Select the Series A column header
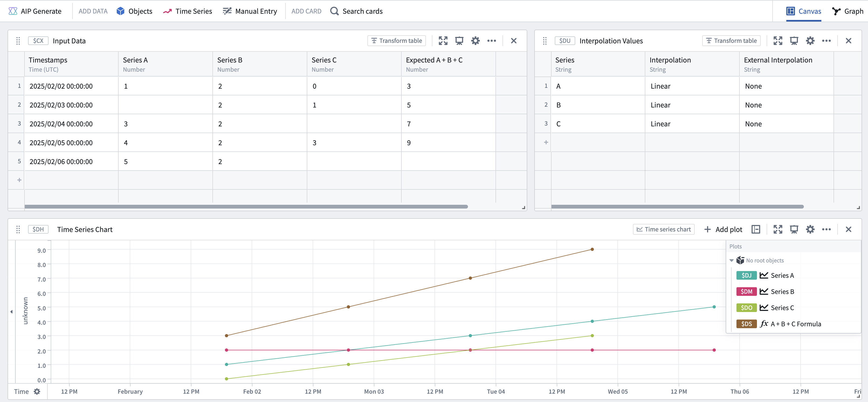This screenshot has height=402, width=868. (166, 64)
